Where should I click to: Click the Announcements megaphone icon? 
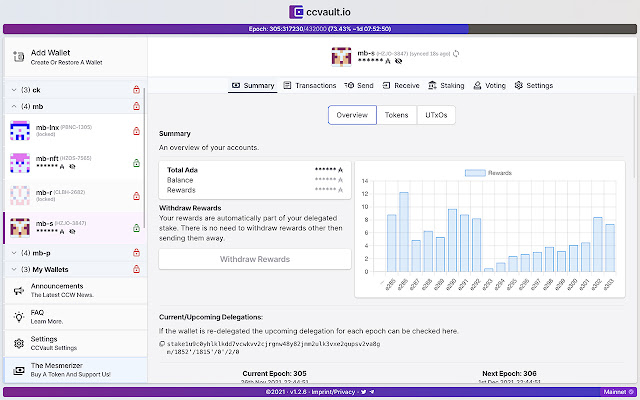19,290
